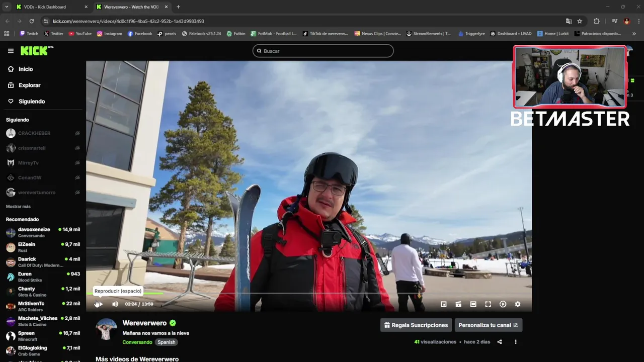
Task: Open the YouTube bookmark
Action: pos(80,34)
